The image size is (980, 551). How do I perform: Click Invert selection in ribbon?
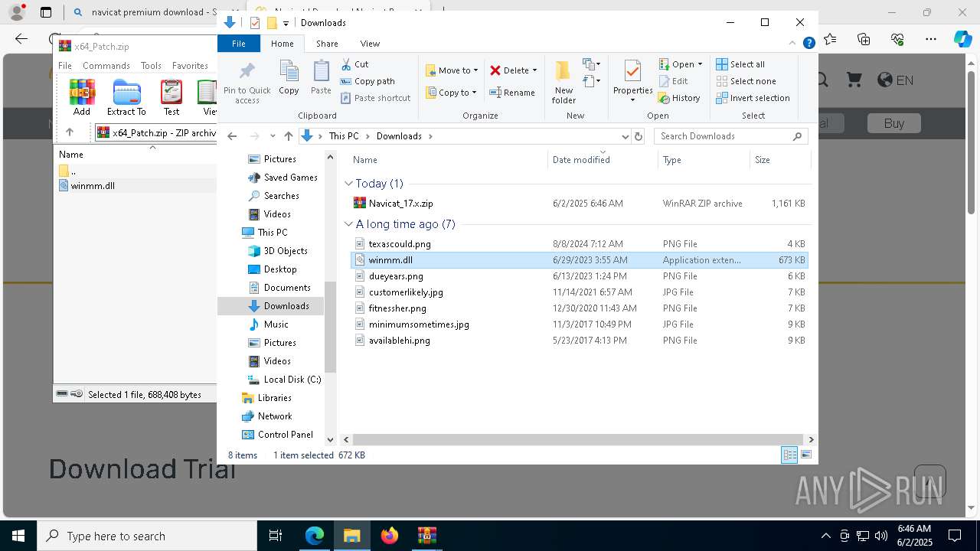(x=753, y=98)
